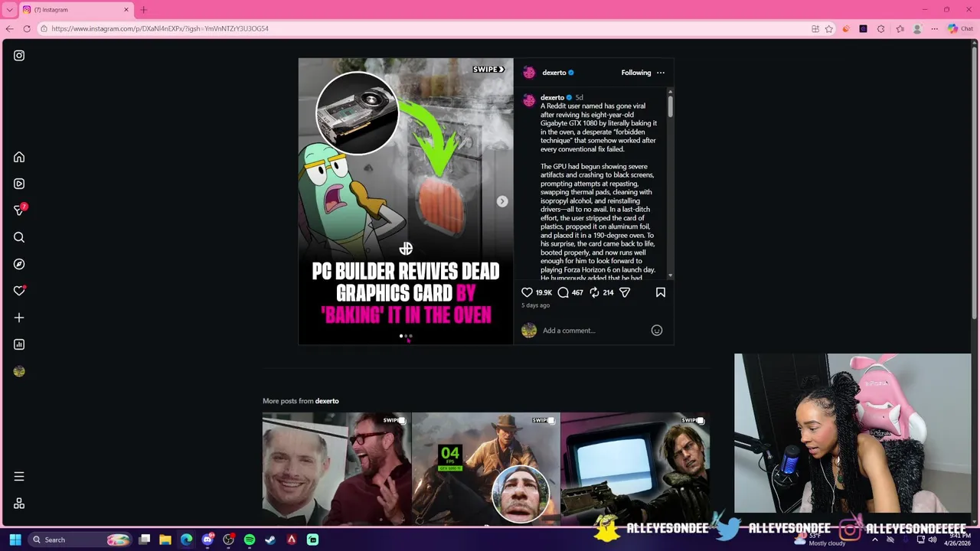Click the taskbar Search box
980x551 pixels.
(80, 540)
